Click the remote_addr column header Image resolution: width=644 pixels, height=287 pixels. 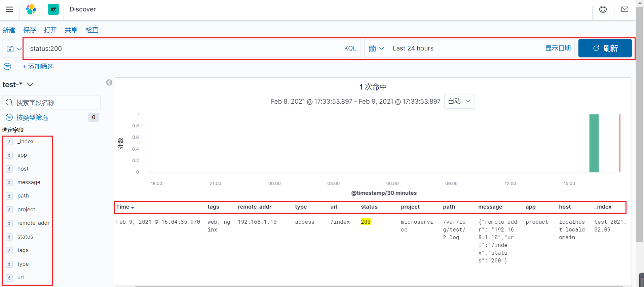click(255, 207)
